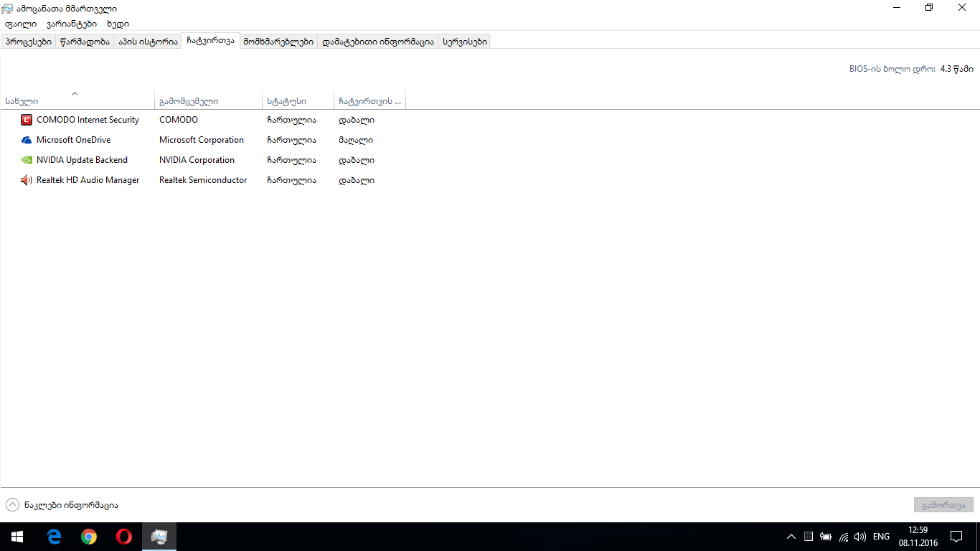Click the COMODO publisher cell

tap(179, 120)
